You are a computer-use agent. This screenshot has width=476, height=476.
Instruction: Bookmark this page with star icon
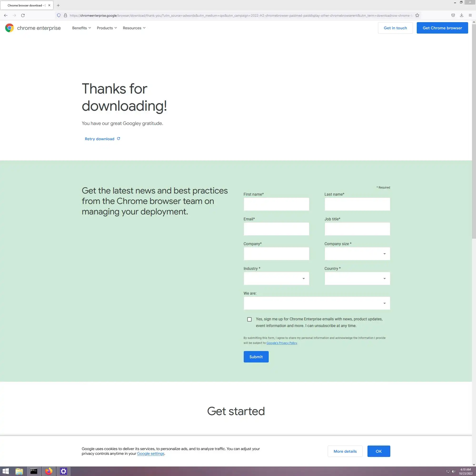pos(417,15)
